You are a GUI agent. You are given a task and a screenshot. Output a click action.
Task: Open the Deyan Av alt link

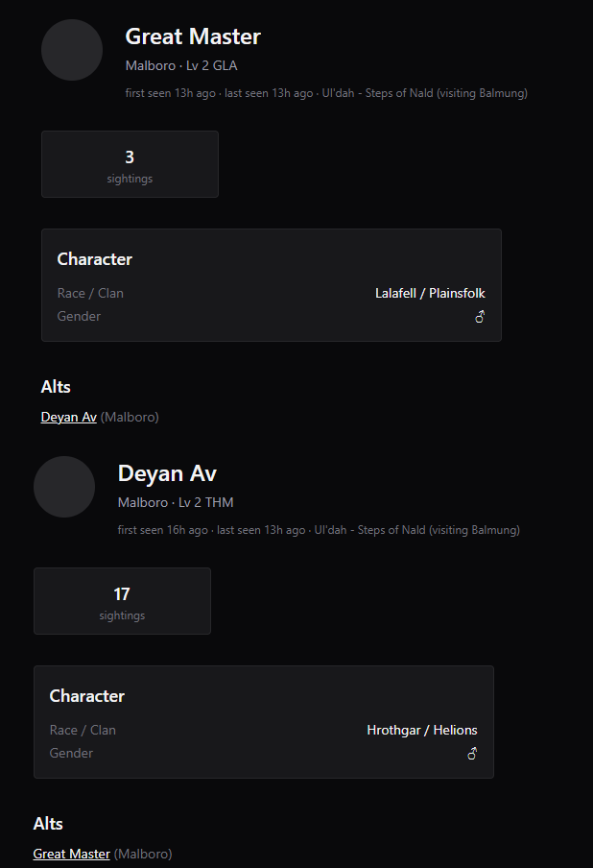(x=68, y=417)
